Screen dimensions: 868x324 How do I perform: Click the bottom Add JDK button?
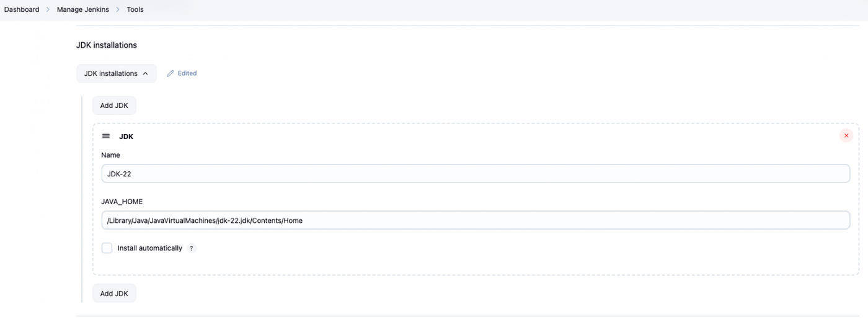114,294
